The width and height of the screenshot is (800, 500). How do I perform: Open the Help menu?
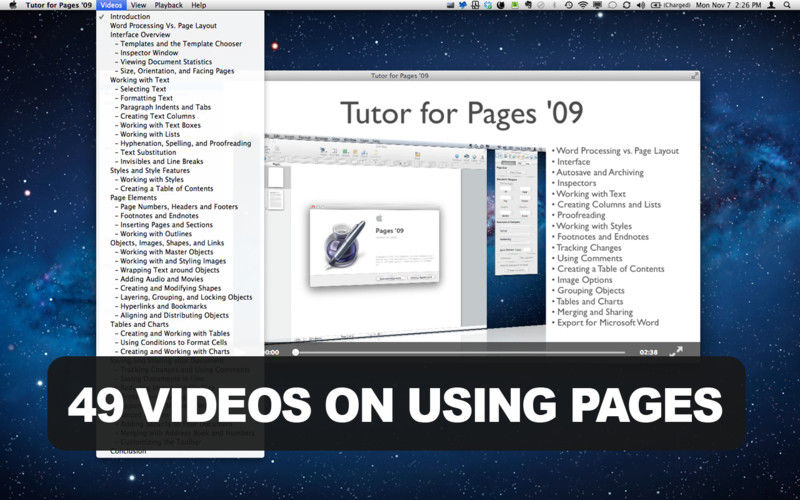point(198,5)
